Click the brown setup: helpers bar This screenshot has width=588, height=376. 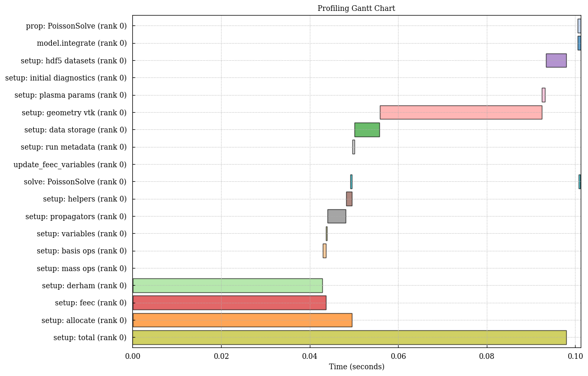(349, 199)
